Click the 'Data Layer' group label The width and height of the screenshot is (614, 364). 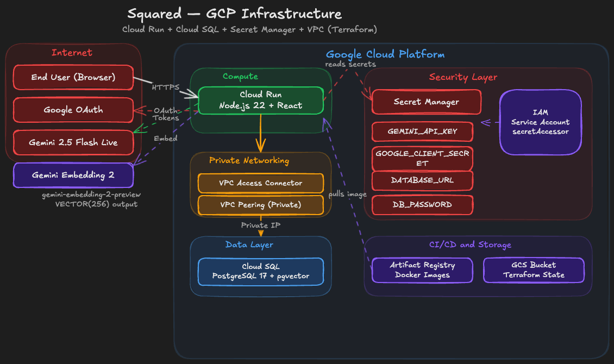(x=249, y=244)
